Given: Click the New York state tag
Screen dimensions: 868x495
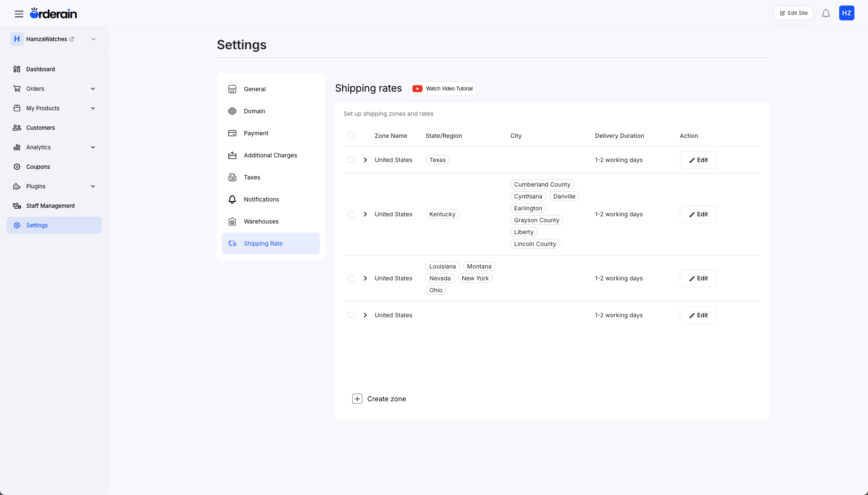Looking at the screenshot, I should [x=475, y=278].
